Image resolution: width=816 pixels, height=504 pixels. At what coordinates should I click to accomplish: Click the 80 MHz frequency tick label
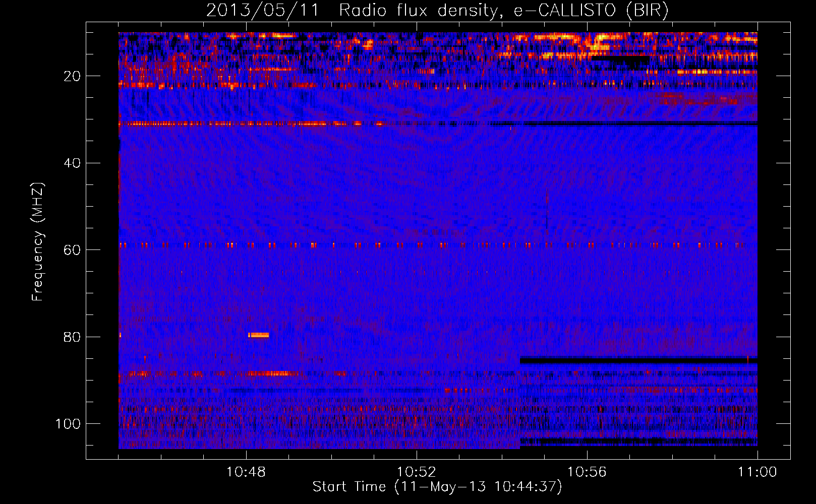pyautogui.click(x=72, y=337)
